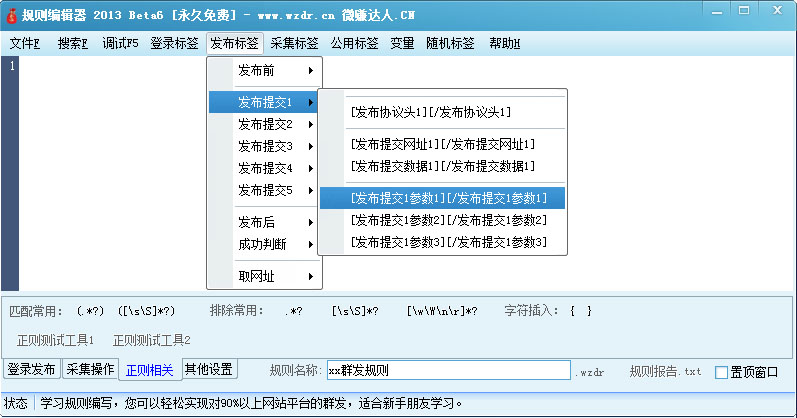The height and width of the screenshot is (418, 797).
Task: Switch to the 登录发布 tab
Action: point(32,370)
